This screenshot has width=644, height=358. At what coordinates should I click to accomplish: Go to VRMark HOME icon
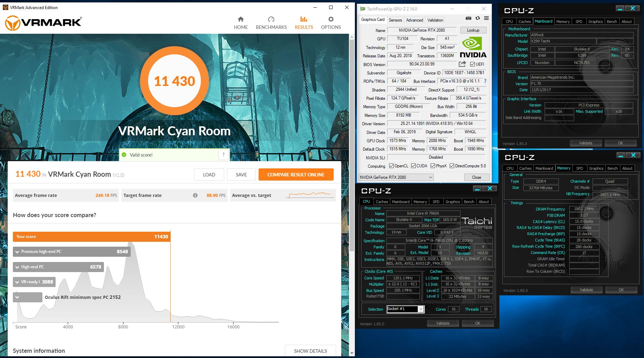241,19
